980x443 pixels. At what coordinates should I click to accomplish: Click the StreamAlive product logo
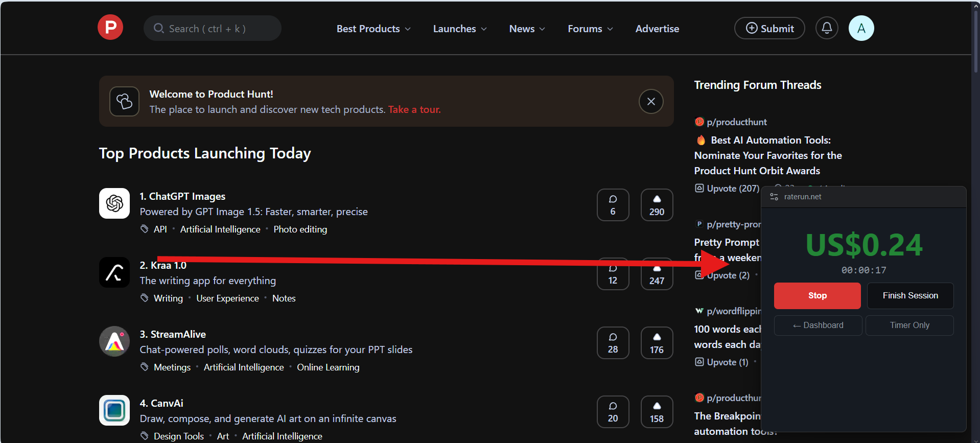(x=114, y=341)
